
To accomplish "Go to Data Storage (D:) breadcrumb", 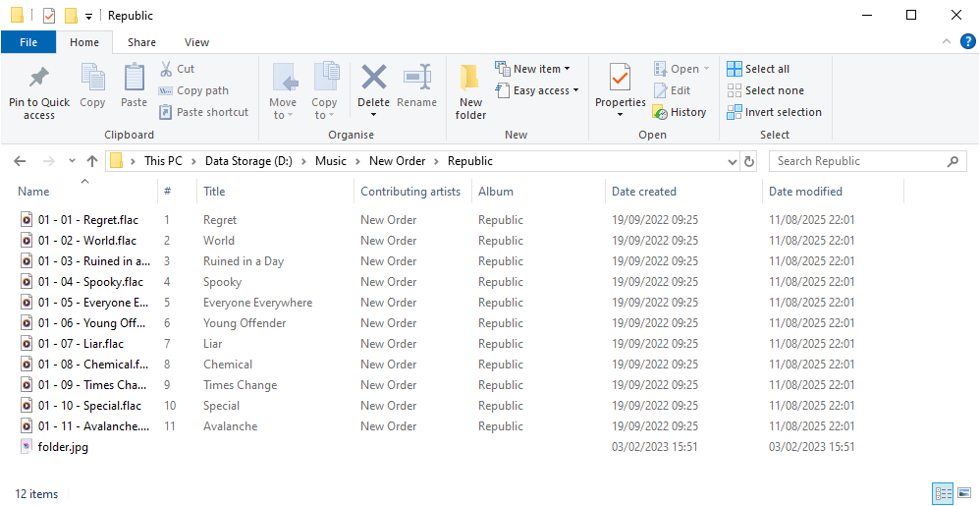I will tap(248, 161).
